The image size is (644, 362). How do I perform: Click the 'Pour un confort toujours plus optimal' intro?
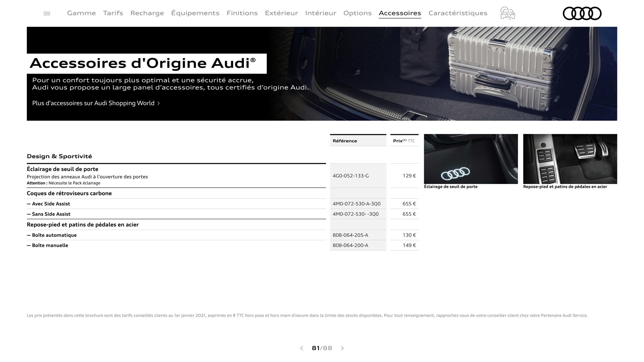point(171,84)
